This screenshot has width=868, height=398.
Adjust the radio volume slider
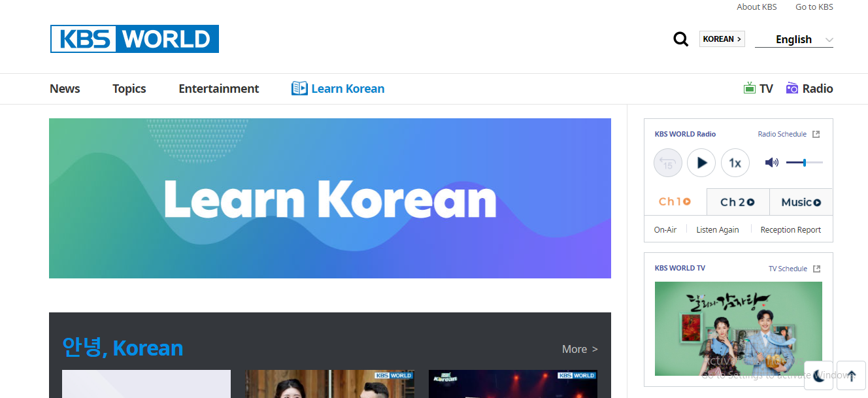coord(805,163)
